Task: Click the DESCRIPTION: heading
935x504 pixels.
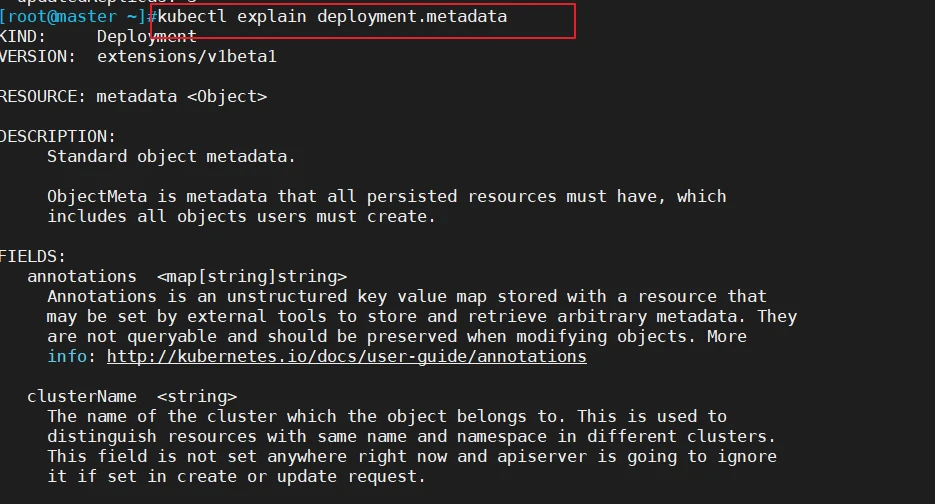Action: pos(57,137)
